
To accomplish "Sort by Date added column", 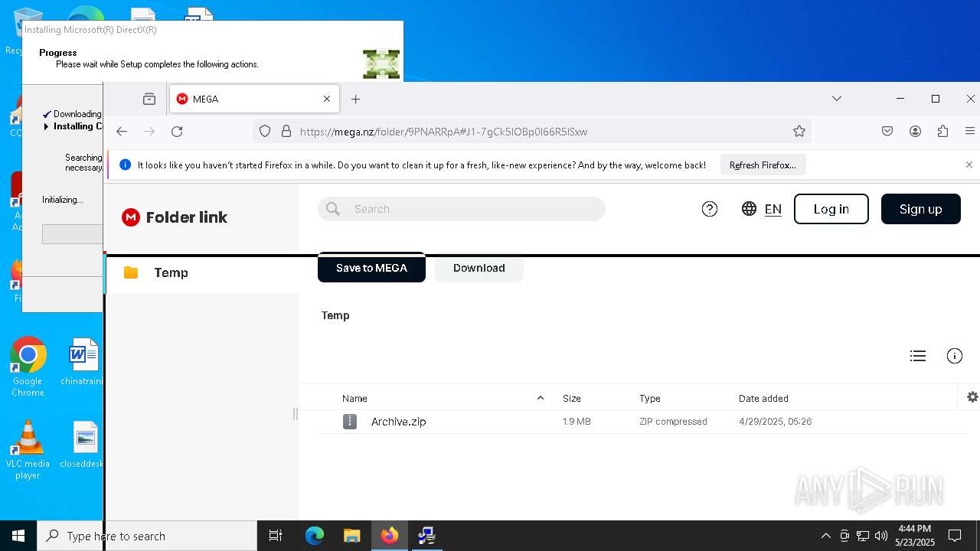I will coord(763,399).
